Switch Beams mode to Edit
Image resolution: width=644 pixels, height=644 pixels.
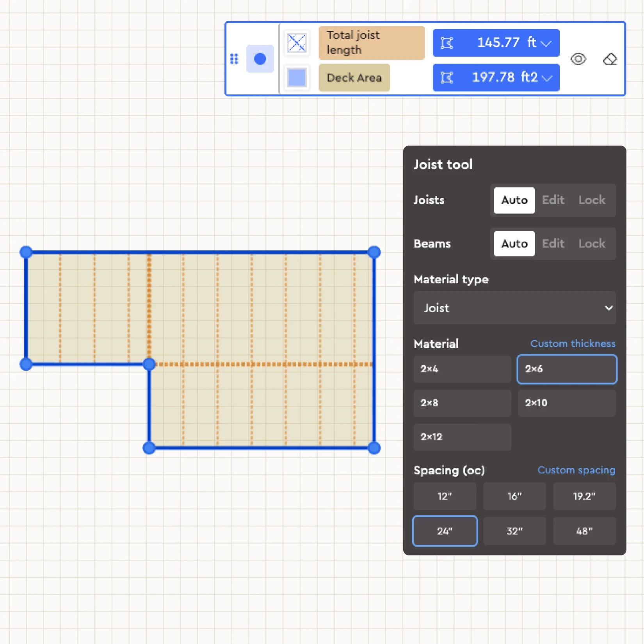(553, 244)
